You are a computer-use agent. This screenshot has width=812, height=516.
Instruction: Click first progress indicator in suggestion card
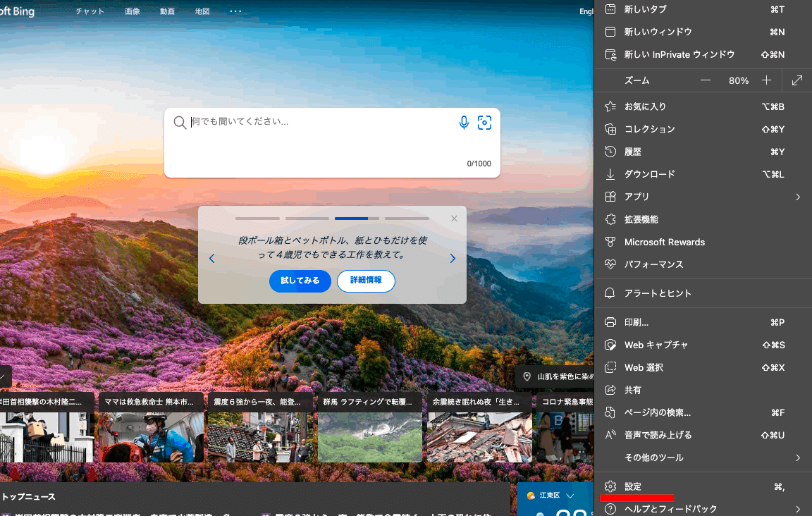(257, 219)
